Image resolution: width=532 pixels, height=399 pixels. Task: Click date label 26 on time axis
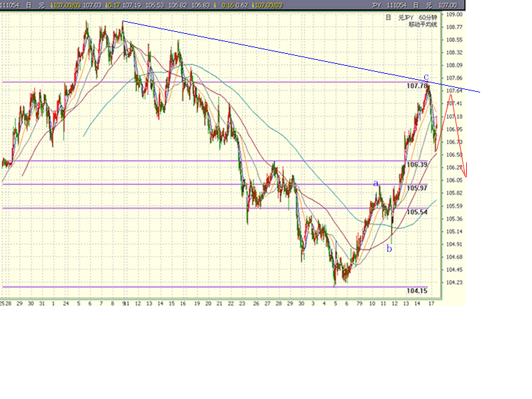pos(256,303)
